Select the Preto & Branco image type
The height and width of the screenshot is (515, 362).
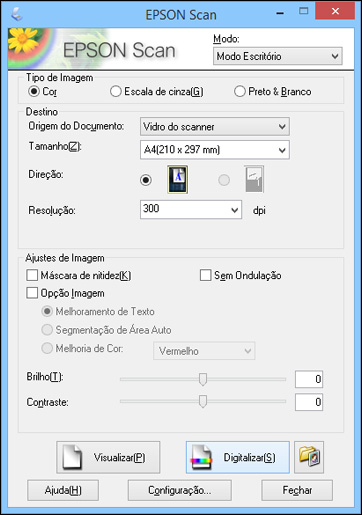pos(240,91)
